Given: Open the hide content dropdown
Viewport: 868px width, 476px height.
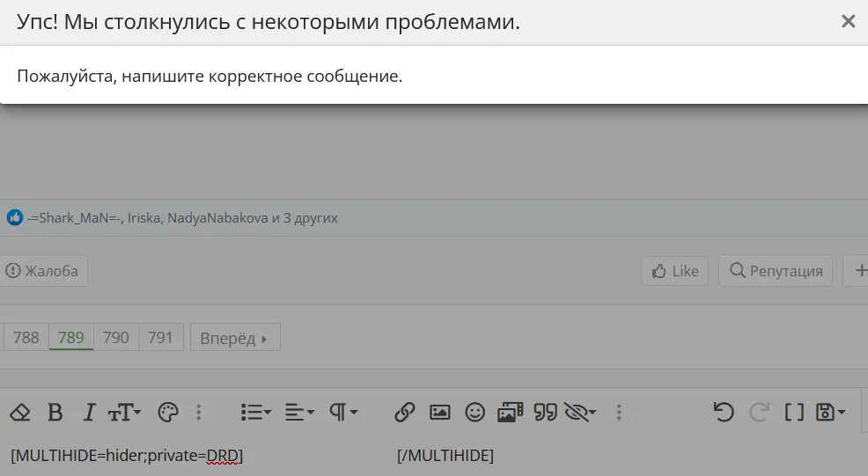Looking at the screenshot, I should 579,413.
